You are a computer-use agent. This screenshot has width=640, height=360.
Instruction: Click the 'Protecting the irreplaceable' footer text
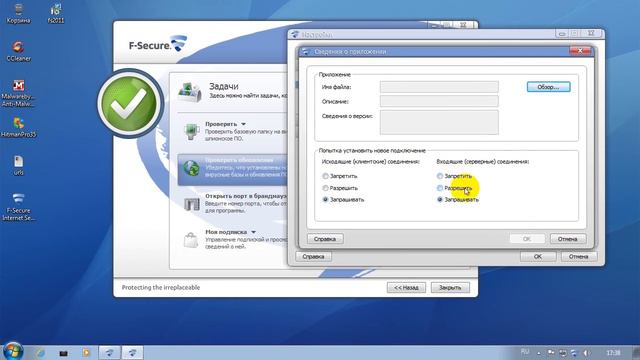coord(161,287)
